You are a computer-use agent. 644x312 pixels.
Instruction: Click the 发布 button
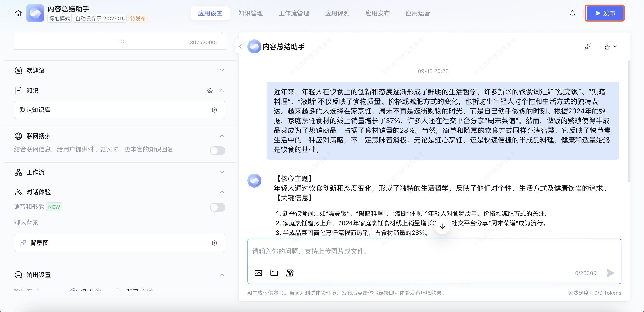pyautogui.click(x=604, y=13)
